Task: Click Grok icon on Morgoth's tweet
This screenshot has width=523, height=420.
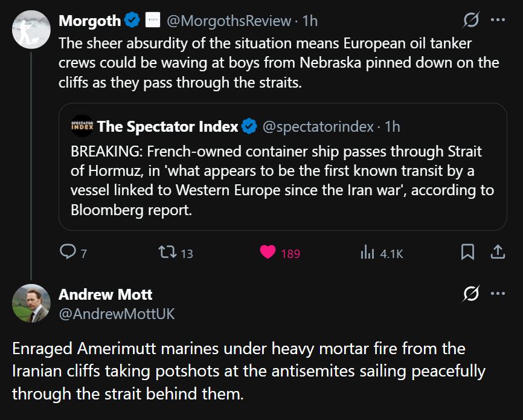Action: point(471,20)
